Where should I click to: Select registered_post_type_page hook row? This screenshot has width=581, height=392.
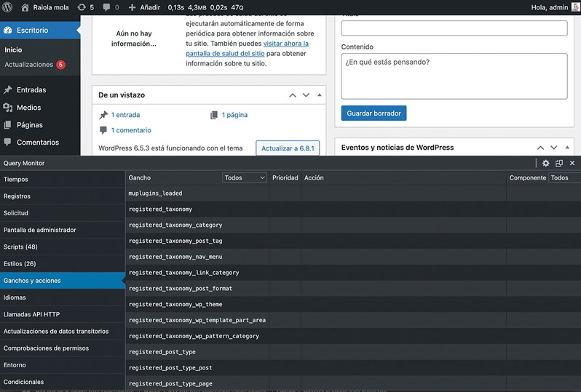pos(353,384)
